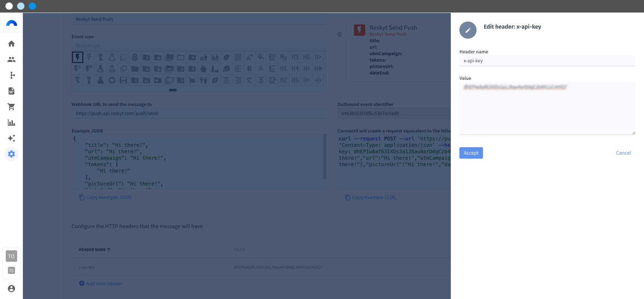The image size is (644, 299).
Task: Click Accept to save the header
Action: click(x=471, y=153)
